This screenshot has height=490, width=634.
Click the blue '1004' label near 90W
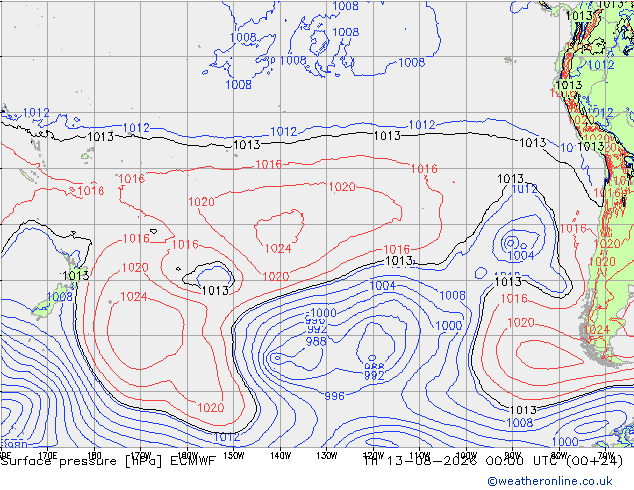(x=521, y=256)
